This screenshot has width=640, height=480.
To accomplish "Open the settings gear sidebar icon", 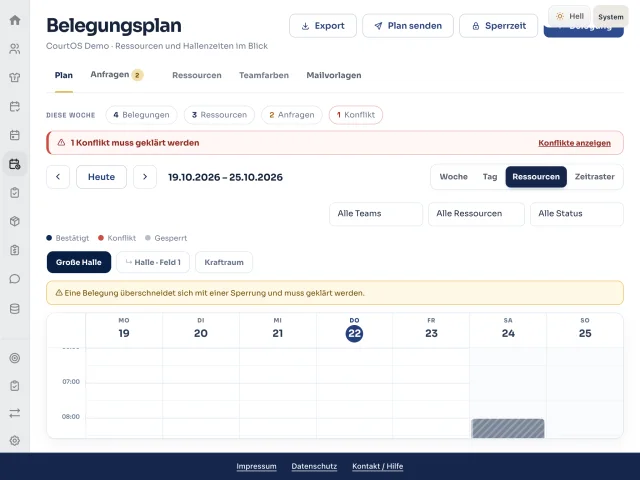I will [x=15, y=441].
